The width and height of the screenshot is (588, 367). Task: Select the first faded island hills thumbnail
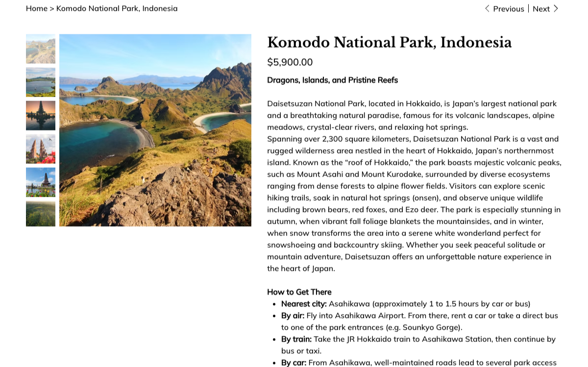click(41, 49)
